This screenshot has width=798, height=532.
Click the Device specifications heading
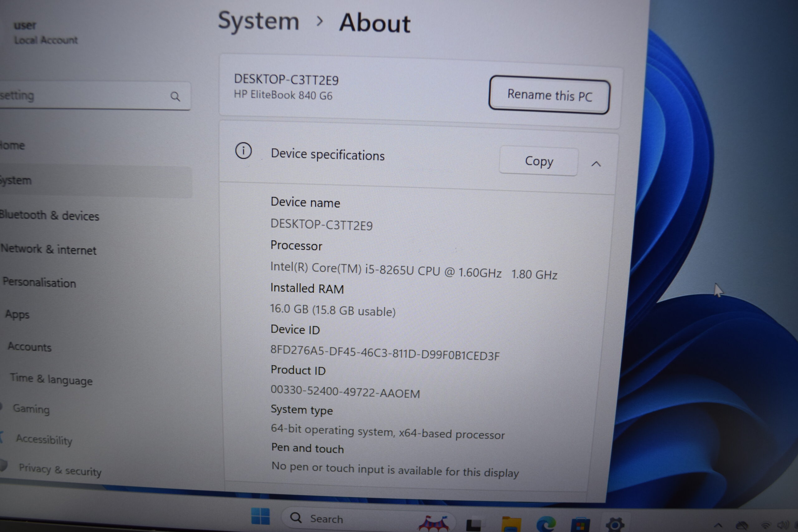(x=327, y=155)
